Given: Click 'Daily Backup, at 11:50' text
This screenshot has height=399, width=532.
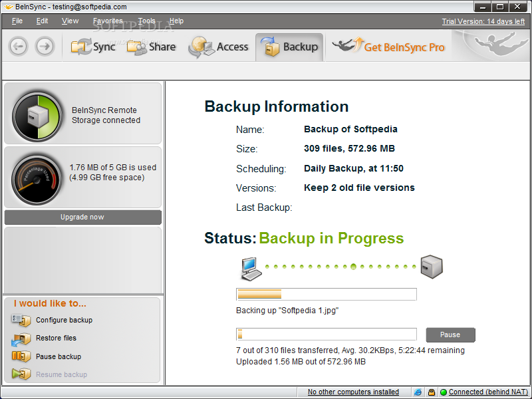Looking at the screenshot, I should pyautogui.click(x=354, y=168).
